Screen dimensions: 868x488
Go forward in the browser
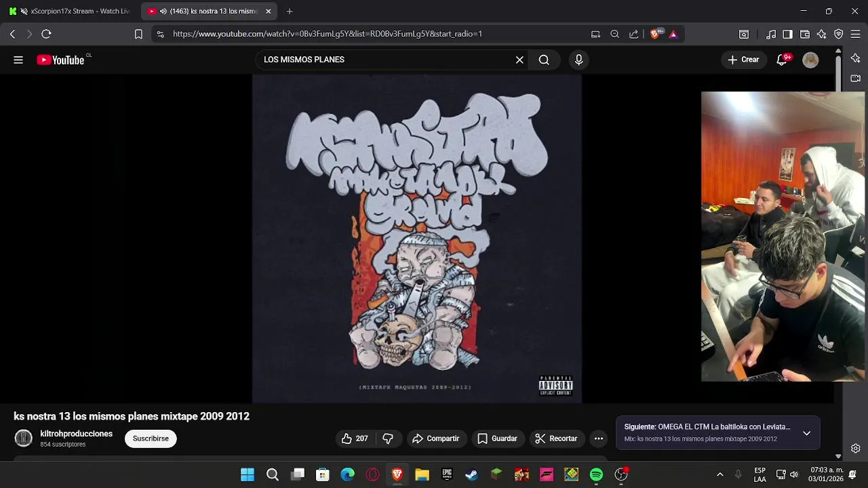29,34
